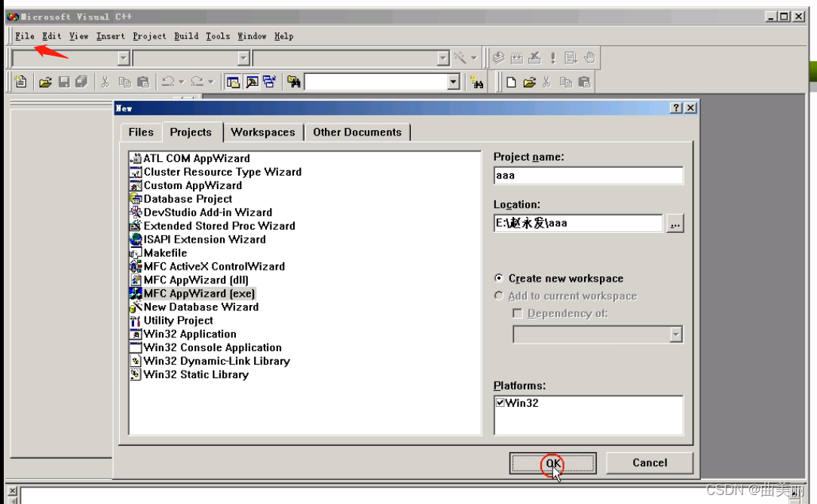Select Win32 Console Application in the list
The width and height of the screenshot is (817, 504).
coord(213,347)
